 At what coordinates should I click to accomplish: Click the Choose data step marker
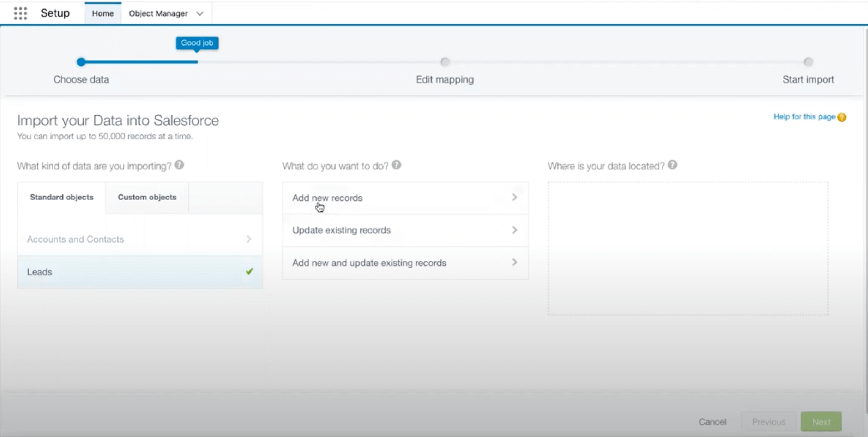(81, 62)
